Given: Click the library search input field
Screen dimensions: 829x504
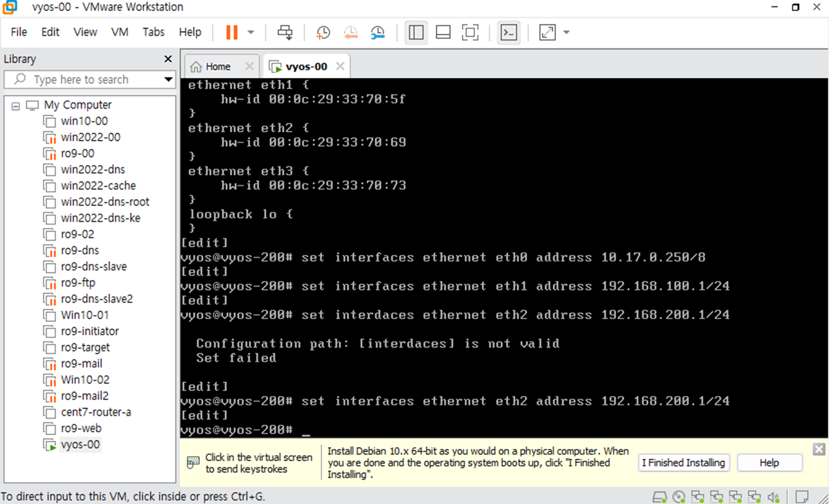Looking at the screenshot, I should pos(83,80).
